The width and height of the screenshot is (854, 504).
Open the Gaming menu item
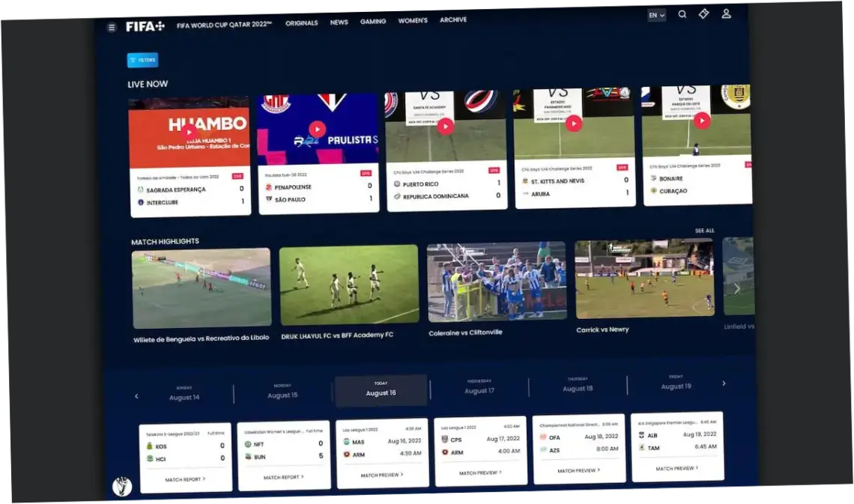(x=372, y=21)
